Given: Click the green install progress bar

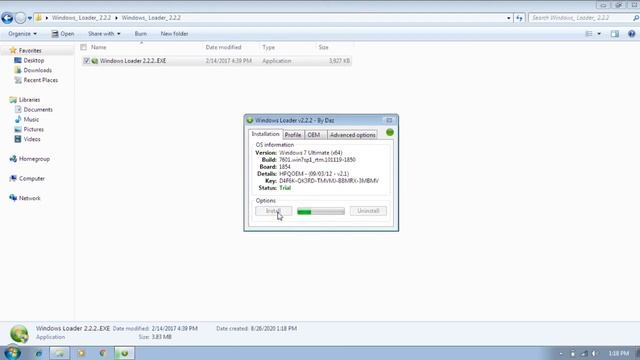Looking at the screenshot, I should pyautogui.click(x=321, y=211).
